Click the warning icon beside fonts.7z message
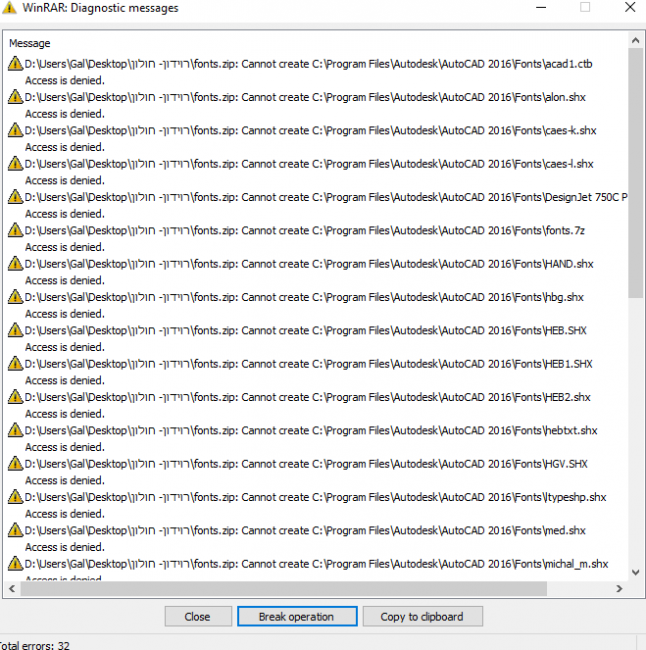 click(15, 230)
